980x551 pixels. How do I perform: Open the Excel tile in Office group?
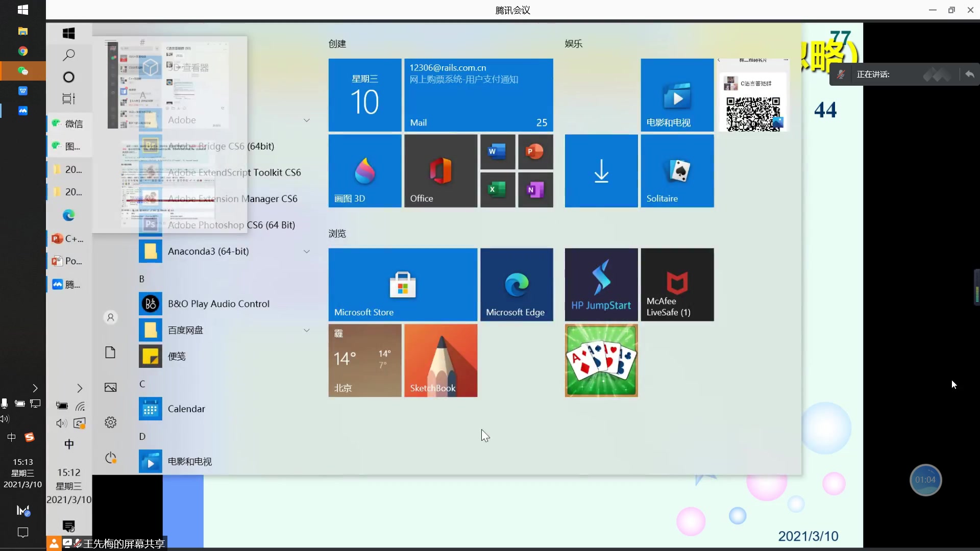click(x=497, y=190)
